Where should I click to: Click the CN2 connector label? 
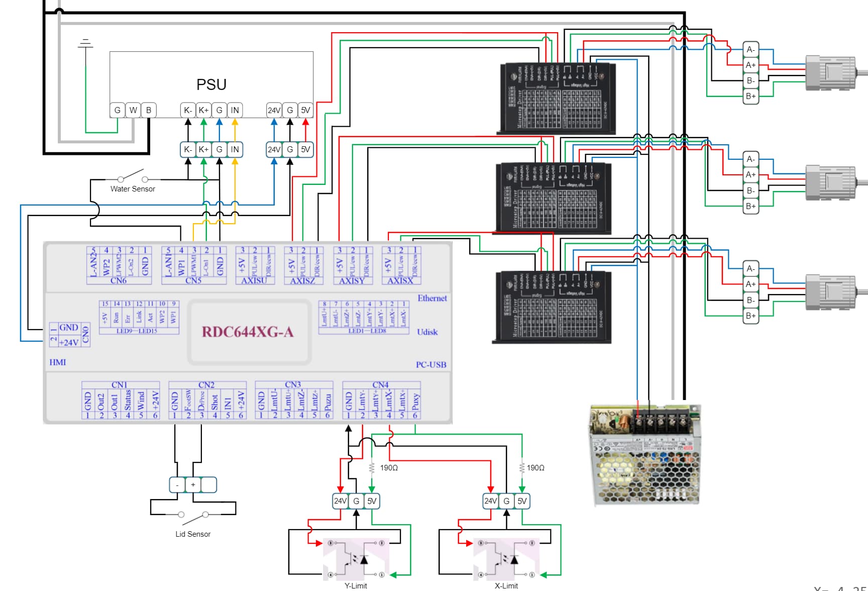coord(206,385)
